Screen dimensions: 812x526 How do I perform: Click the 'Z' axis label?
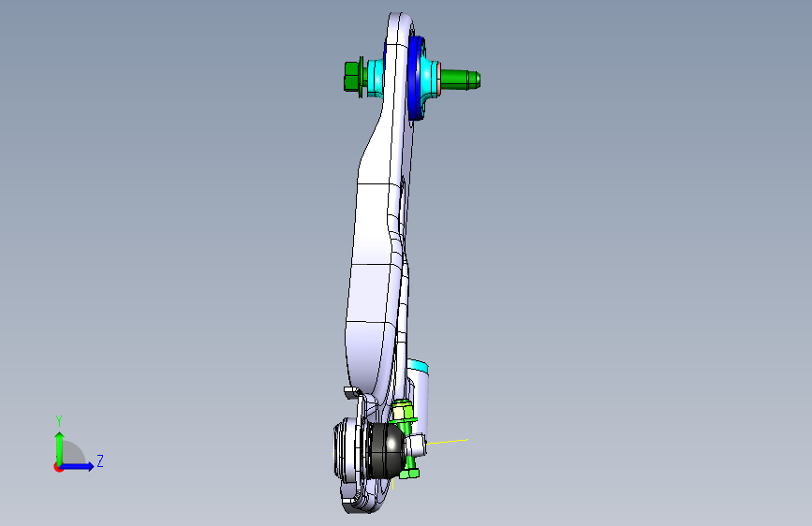click(x=100, y=460)
